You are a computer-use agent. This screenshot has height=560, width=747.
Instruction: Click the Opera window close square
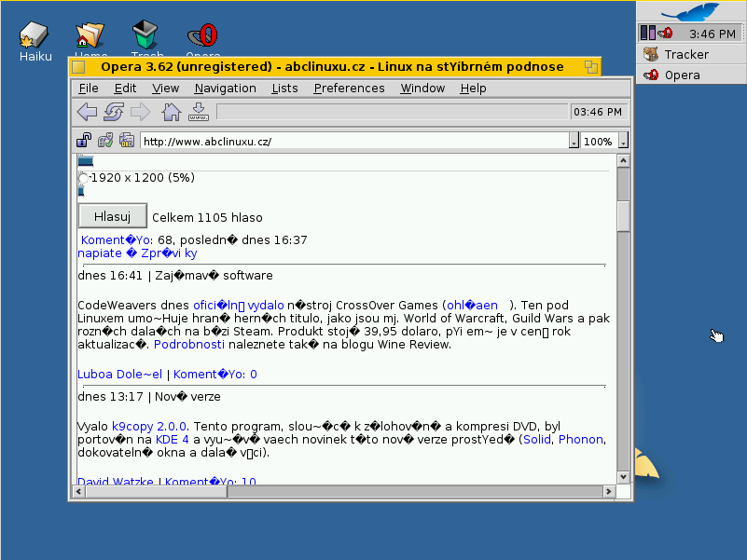click(x=78, y=67)
